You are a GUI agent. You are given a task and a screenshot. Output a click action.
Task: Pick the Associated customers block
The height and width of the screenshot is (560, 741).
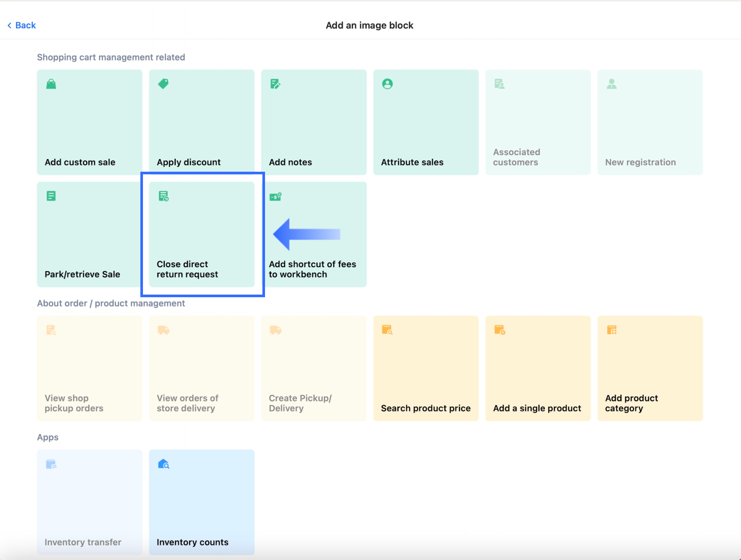538,122
